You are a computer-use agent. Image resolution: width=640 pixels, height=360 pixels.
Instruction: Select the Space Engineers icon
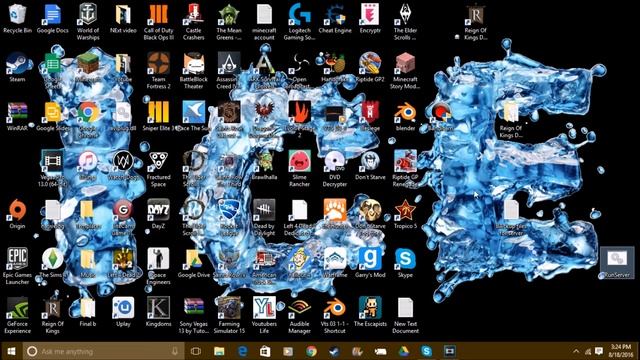pyautogui.click(x=158, y=267)
